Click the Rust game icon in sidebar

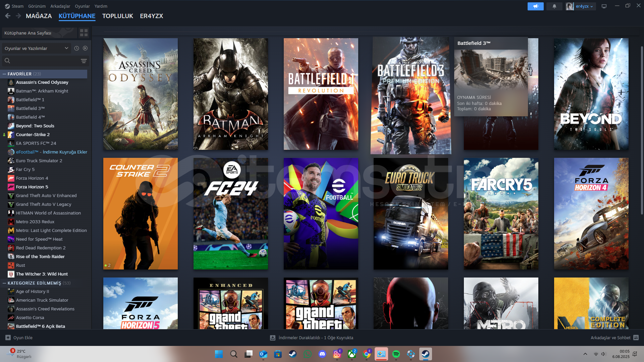(x=11, y=265)
